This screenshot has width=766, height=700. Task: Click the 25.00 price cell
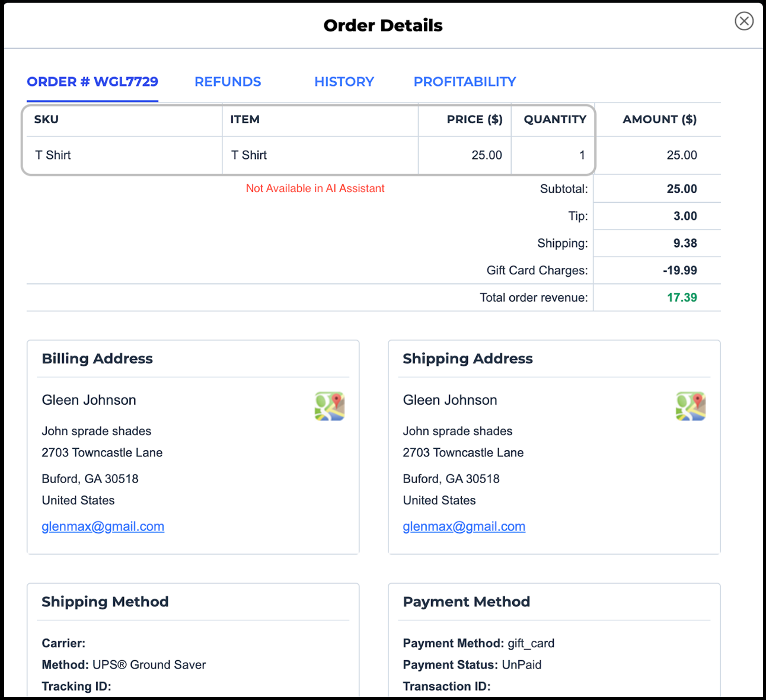[486, 155]
